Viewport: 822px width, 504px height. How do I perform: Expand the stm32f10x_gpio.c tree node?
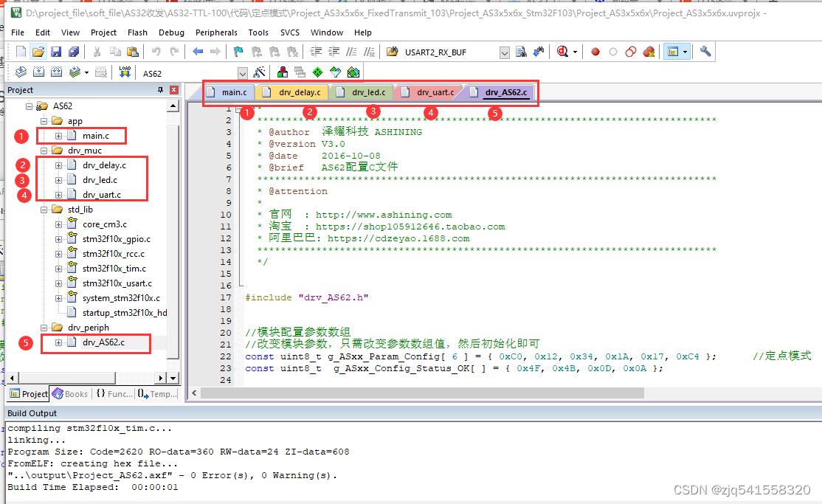[58, 238]
